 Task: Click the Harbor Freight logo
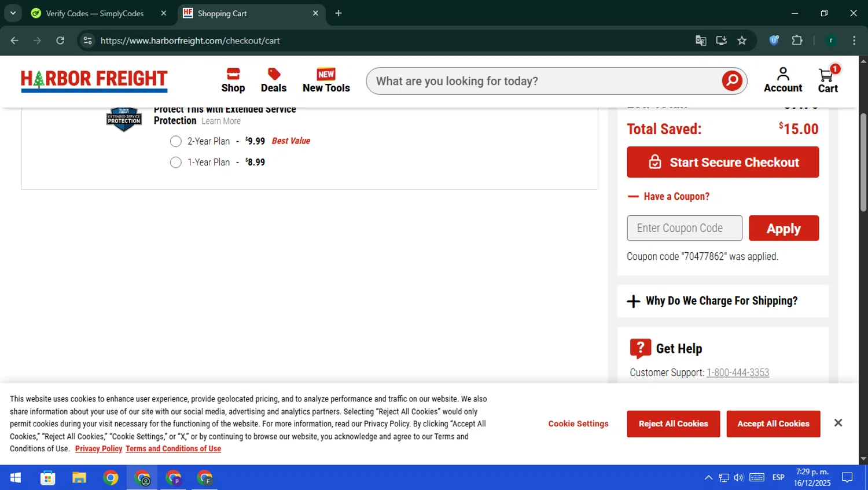click(94, 80)
